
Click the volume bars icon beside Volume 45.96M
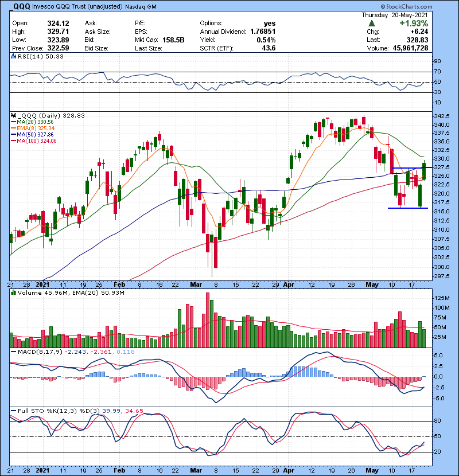tap(13, 292)
